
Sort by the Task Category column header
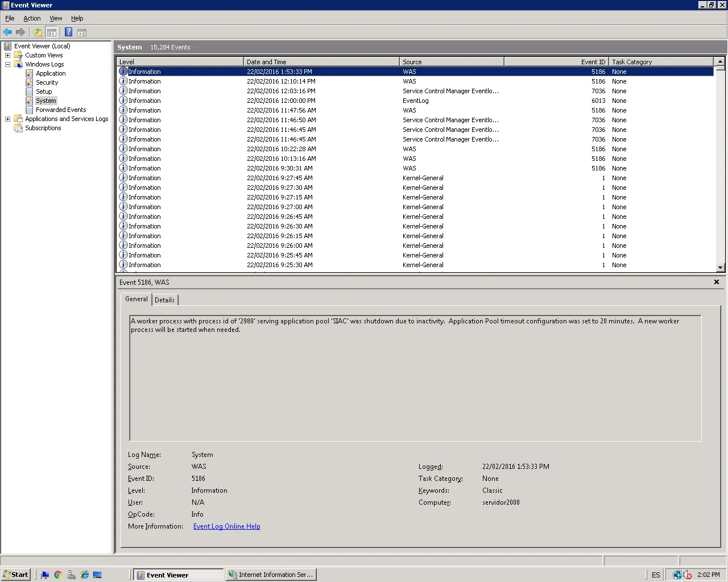pos(661,61)
